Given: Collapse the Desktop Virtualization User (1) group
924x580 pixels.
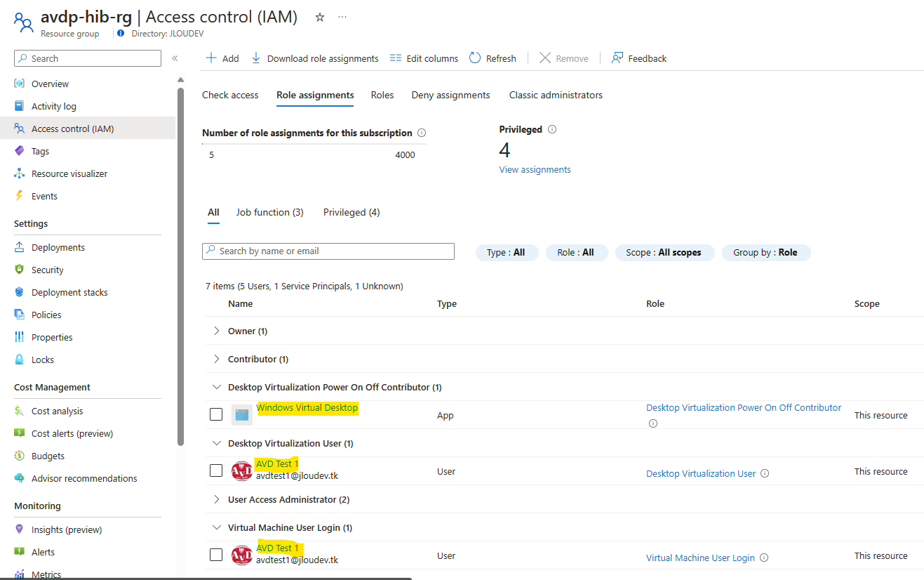Looking at the screenshot, I should pos(216,443).
